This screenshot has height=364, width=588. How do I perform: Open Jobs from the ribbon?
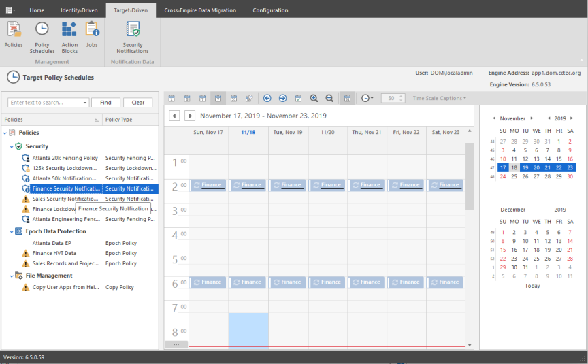click(92, 35)
